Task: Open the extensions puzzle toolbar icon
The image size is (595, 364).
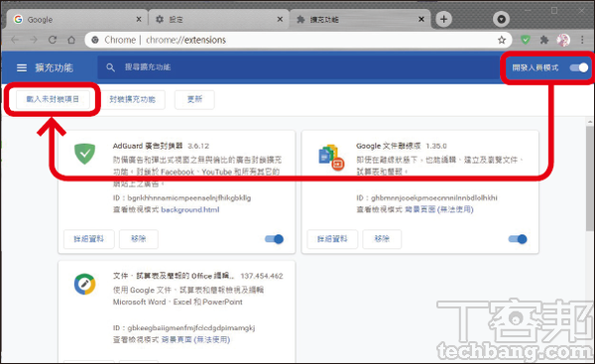Action: pos(544,40)
